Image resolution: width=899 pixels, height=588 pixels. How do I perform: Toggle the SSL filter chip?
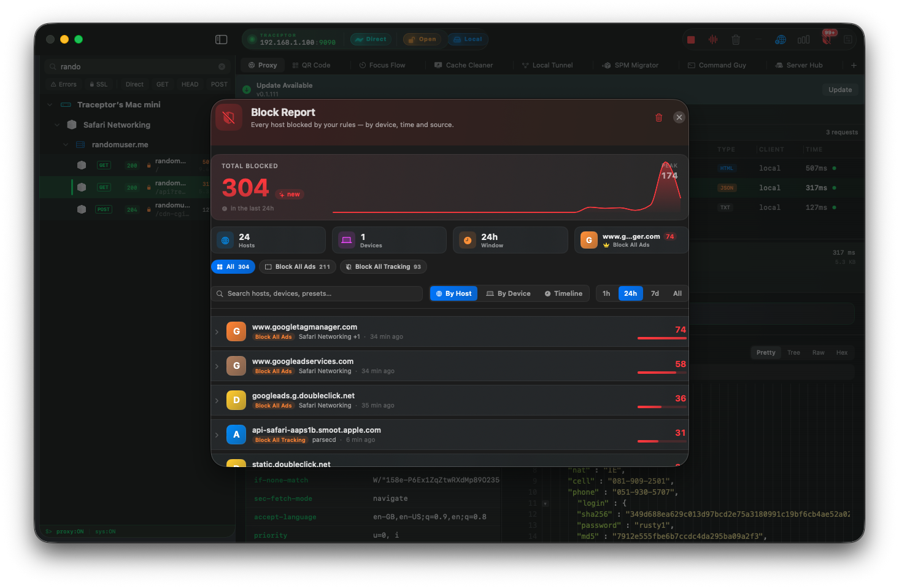[x=98, y=85]
